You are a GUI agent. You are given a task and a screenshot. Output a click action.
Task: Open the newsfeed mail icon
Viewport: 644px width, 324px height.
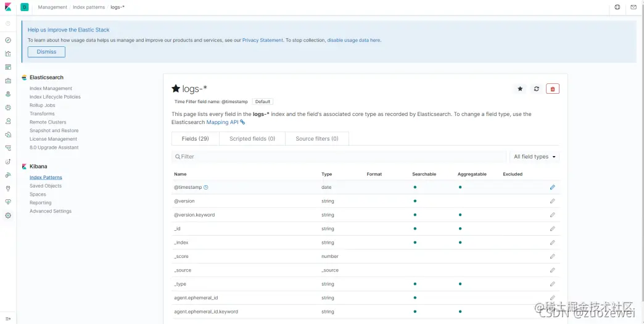633,7
